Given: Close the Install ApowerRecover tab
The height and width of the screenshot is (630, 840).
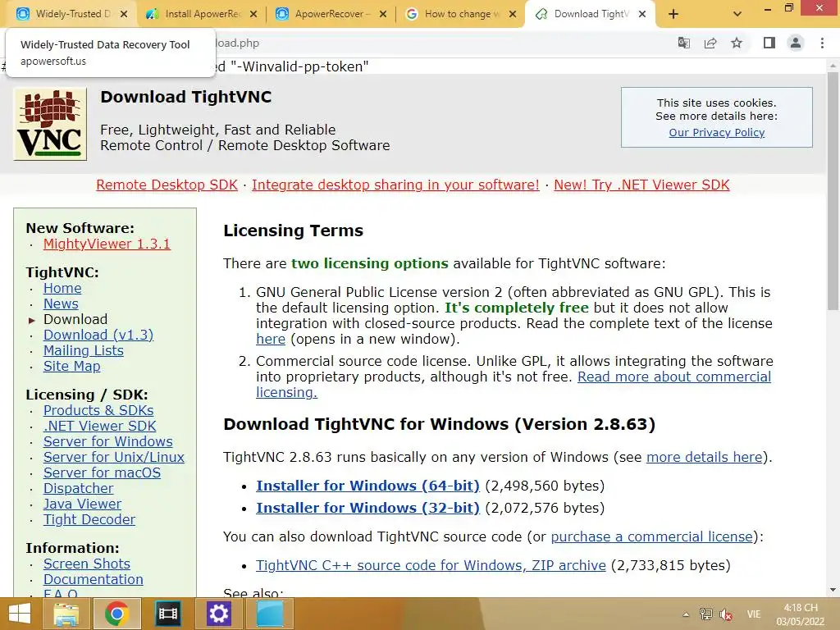Looking at the screenshot, I should (x=253, y=14).
